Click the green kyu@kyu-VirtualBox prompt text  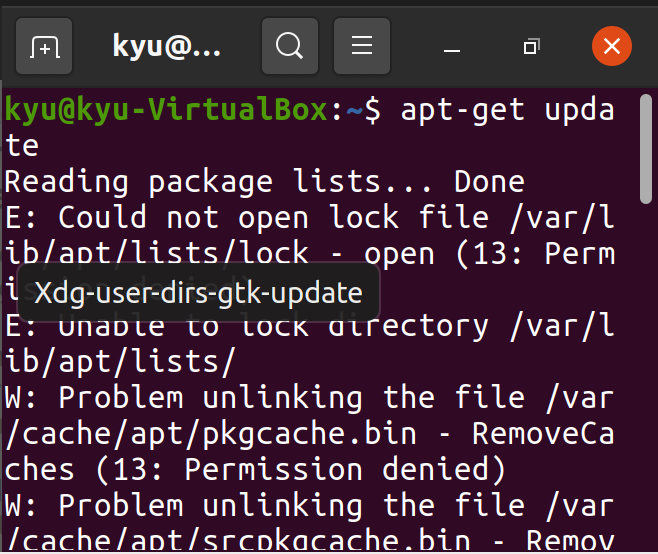(x=166, y=110)
